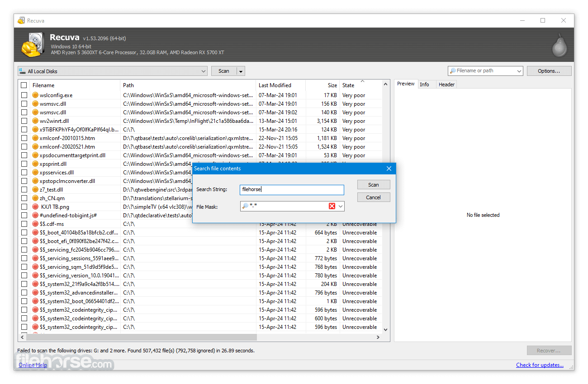Viewport: 588px width, 384px height.
Task: Click the status icon of $$_servicing_sessions_5591aee9
Action: pos(36,258)
